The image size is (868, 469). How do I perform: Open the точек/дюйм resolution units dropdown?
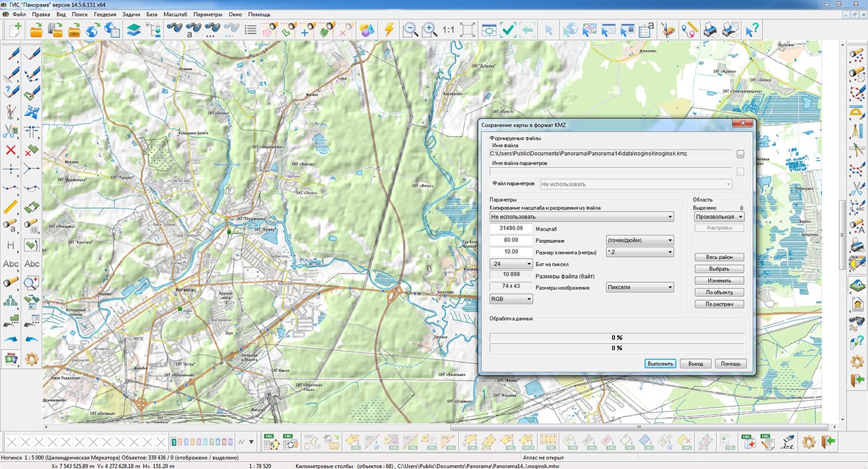tap(639, 240)
